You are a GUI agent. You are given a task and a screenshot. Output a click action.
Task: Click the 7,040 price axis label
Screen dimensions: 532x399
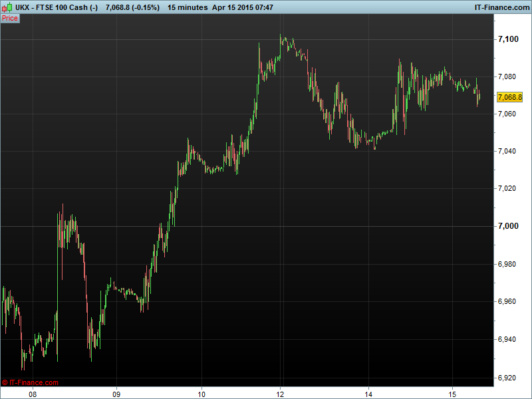[x=508, y=151]
